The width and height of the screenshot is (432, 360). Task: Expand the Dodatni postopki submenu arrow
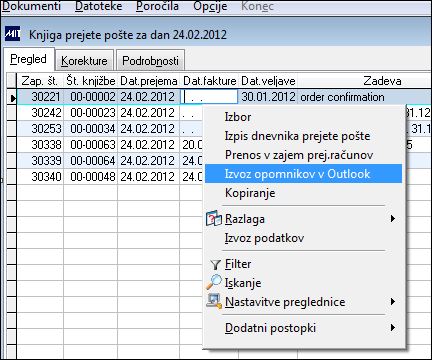(x=393, y=328)
